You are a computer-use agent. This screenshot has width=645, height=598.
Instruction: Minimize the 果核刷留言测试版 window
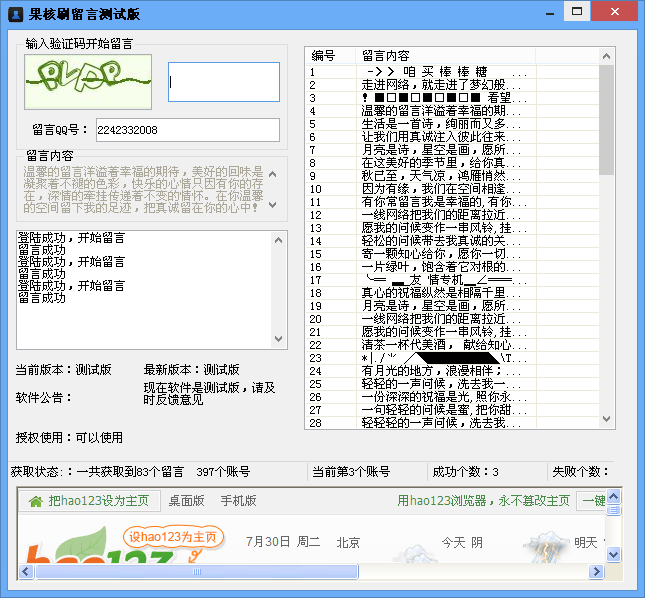[550, 12]
